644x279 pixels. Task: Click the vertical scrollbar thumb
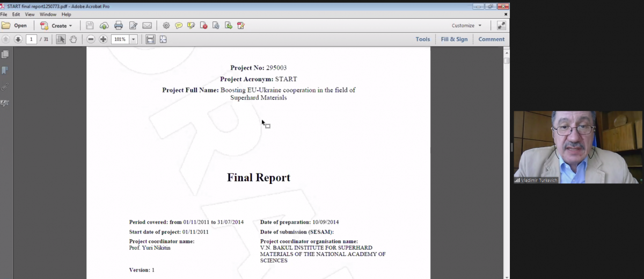(507, 60)
